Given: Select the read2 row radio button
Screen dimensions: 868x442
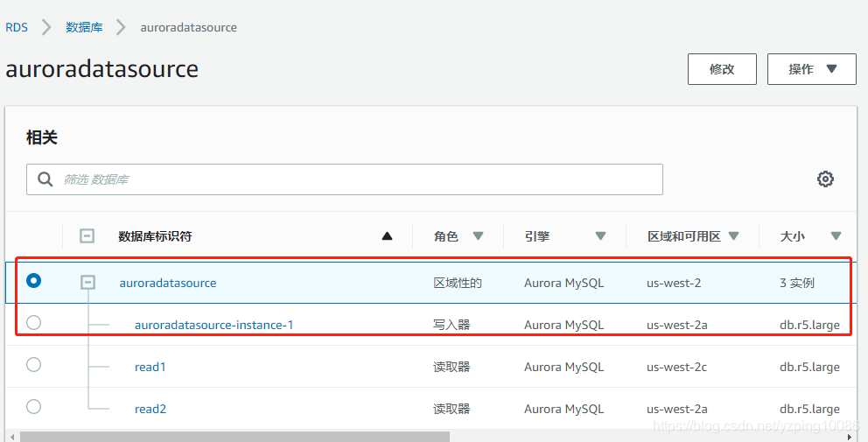Looking at the screenshot, I should (x=34, y=406).
